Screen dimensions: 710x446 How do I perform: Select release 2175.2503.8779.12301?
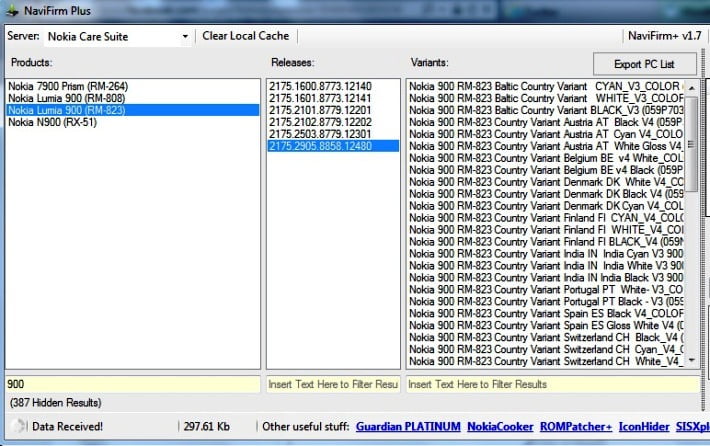pyautogui.click(x=333, y=134)
